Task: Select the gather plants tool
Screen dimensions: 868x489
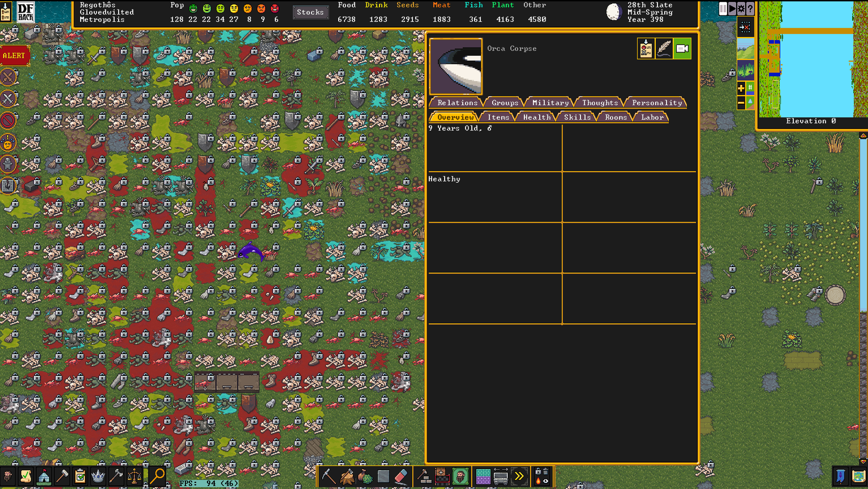Action: click(x=365, y=476)
